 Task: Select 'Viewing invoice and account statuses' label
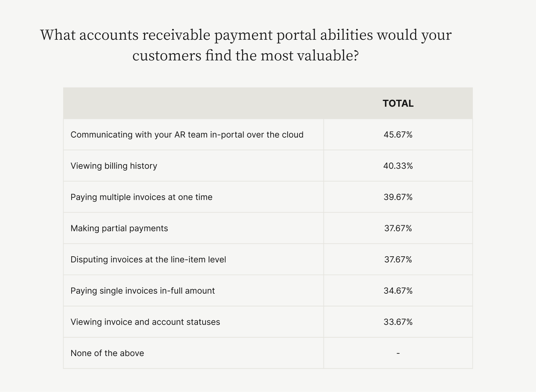point(145,322)
